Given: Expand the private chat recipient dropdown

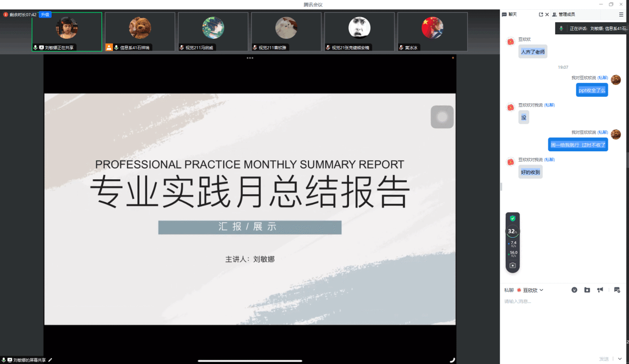Looking at the screenshot, I should [541, 290].
